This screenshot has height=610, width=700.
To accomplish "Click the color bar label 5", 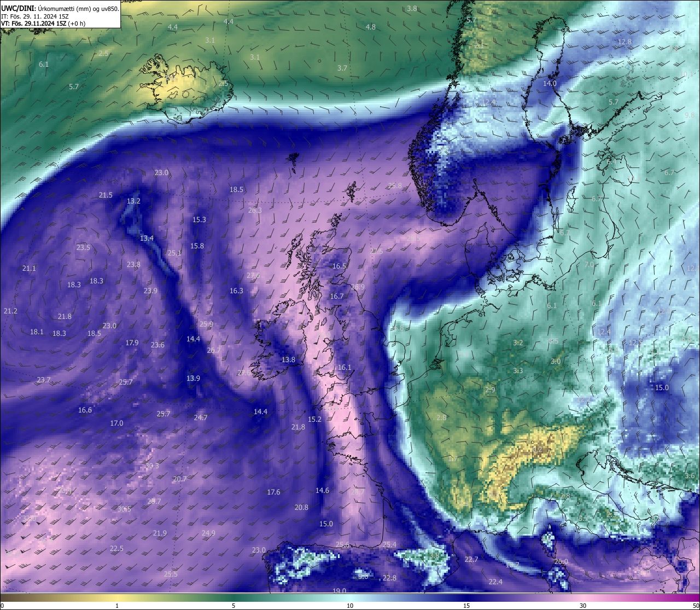I will tap(234, 606).
